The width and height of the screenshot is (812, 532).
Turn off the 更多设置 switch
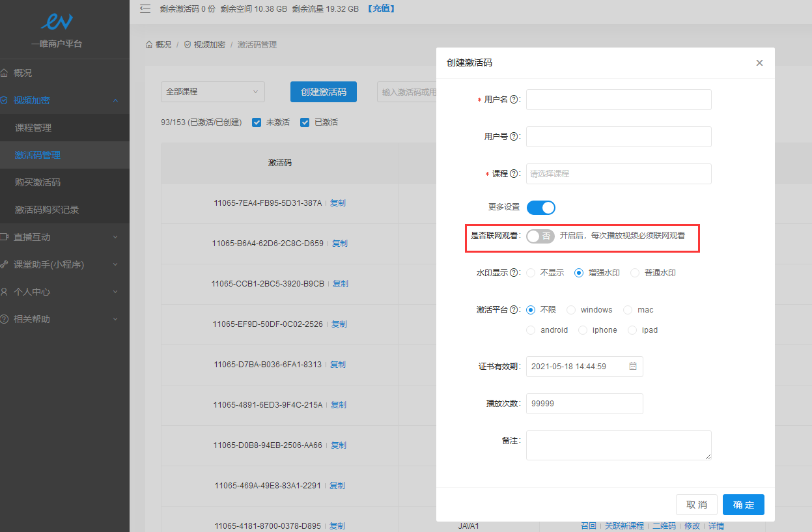(x=540, y=208)
